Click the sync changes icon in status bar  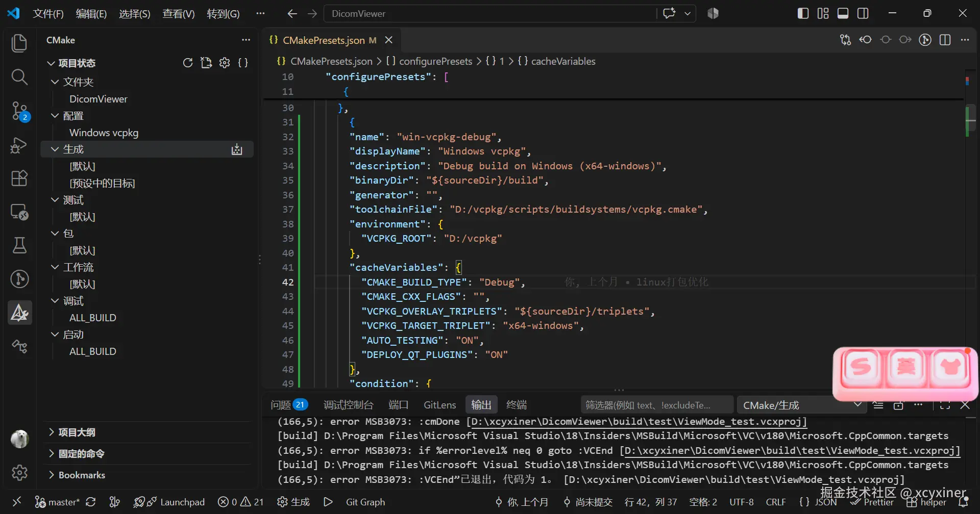tap(91, 502)
